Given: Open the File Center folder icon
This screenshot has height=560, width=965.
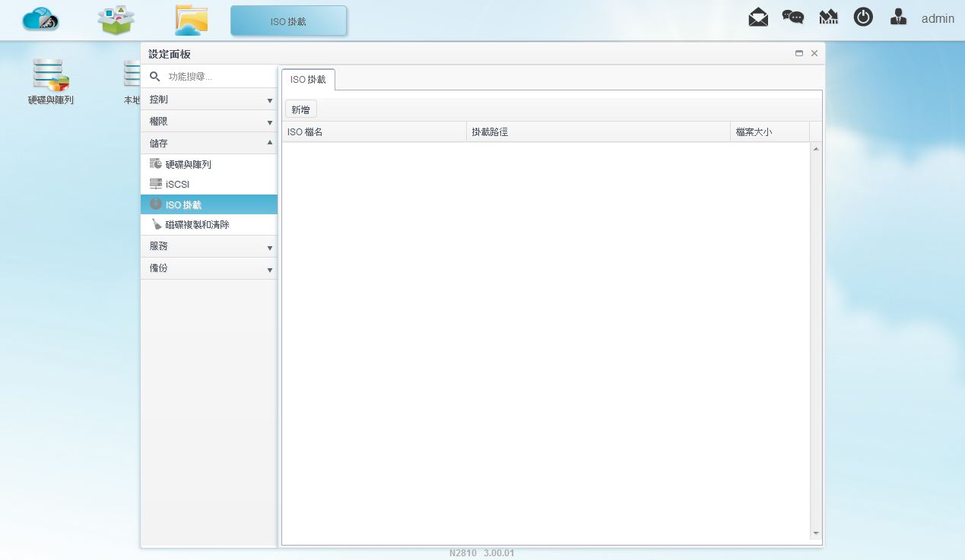Looking at the screenshot, I should pos(191,21).
